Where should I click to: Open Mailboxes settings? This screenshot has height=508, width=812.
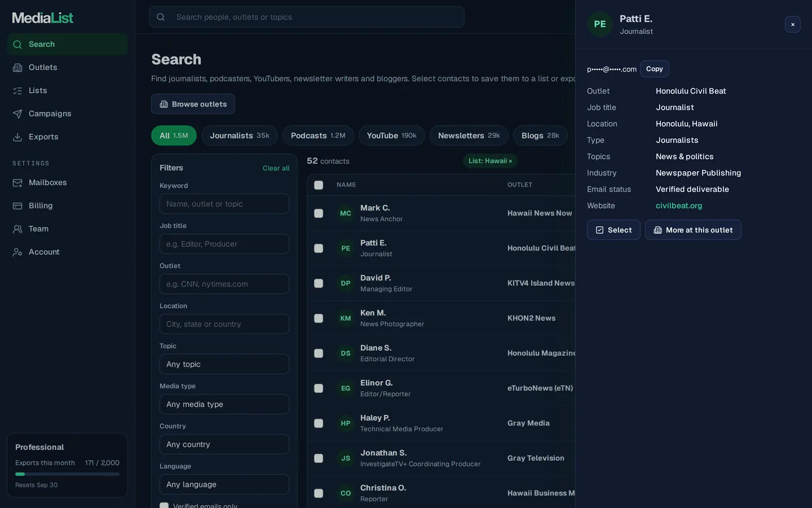[67, 182]
